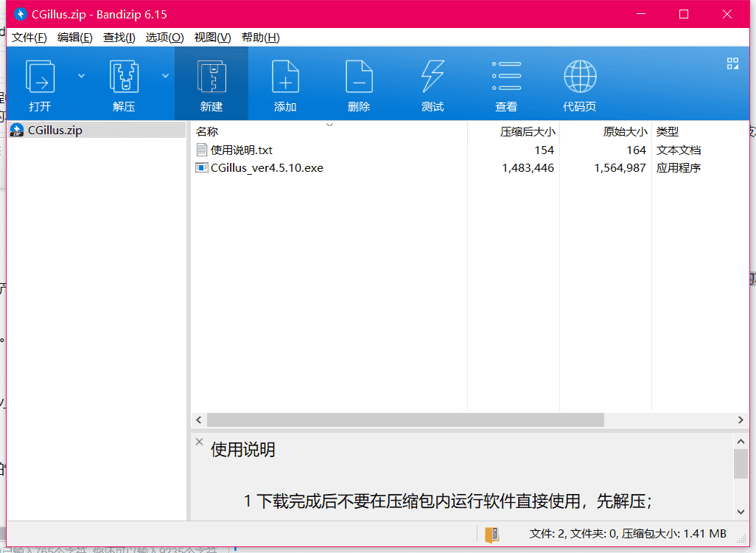
Task: Click the compressed size value 154
Action: pyautogui.click(x=544, y=150)
